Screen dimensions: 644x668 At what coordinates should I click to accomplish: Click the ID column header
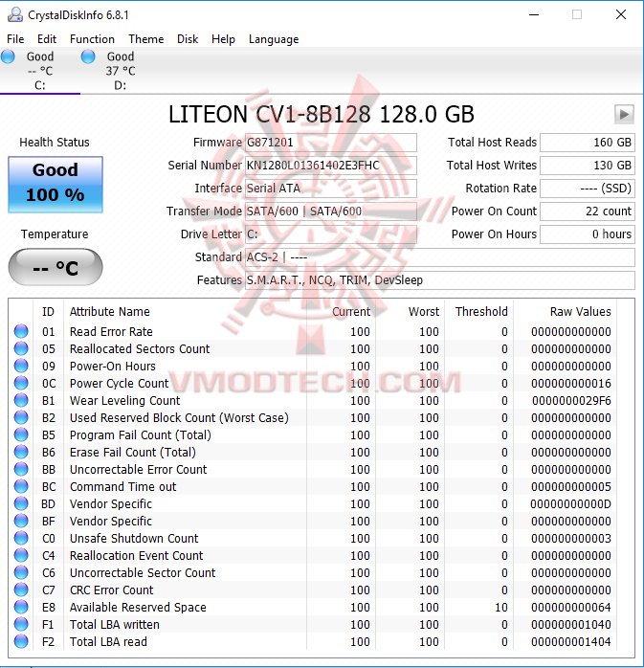point(48,312)
